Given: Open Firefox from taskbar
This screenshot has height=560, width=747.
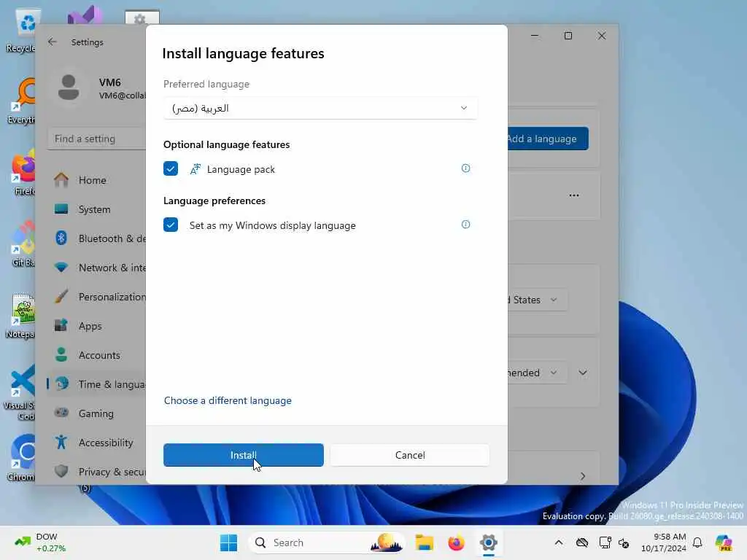Looking at the screenshot, I should point(457,542).
